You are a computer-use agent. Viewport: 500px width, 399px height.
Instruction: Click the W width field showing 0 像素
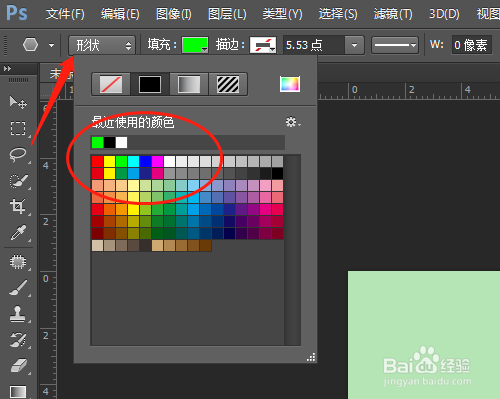point(472,45)
